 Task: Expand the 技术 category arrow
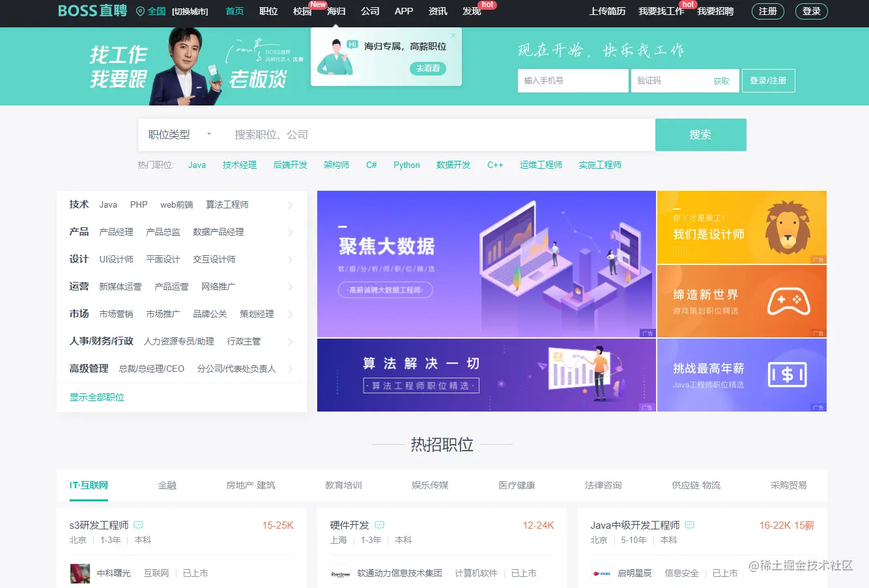pos(291,205)
